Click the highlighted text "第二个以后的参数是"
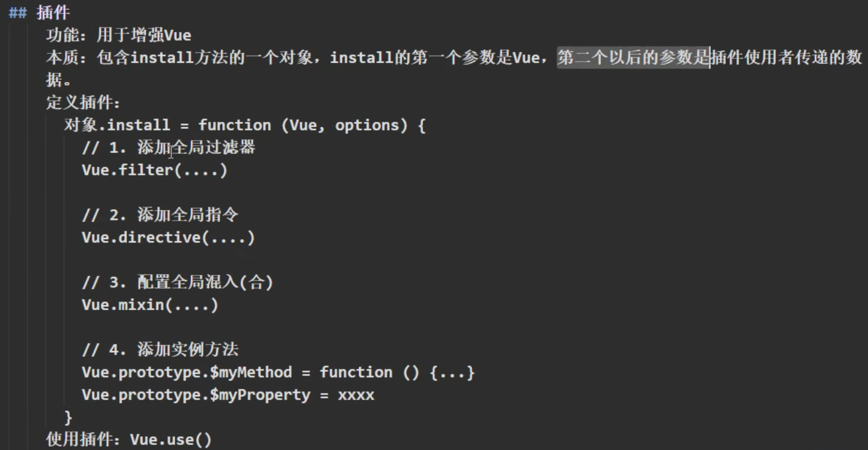This screenshot has width=868, height=450. [632, 57]
